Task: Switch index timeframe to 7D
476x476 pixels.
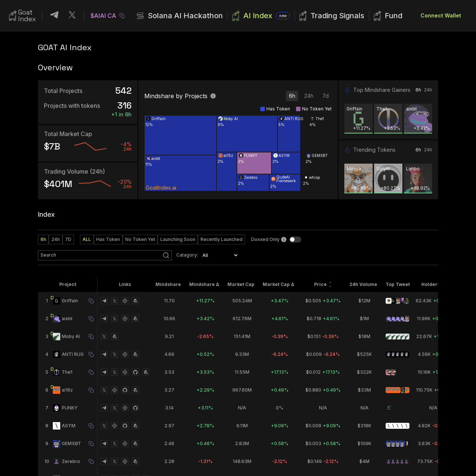Action: (68, 239)
